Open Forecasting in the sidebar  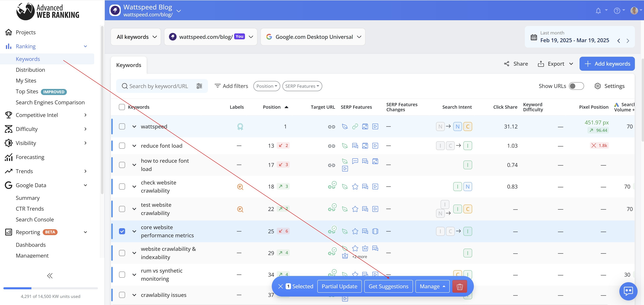point(30,157)
